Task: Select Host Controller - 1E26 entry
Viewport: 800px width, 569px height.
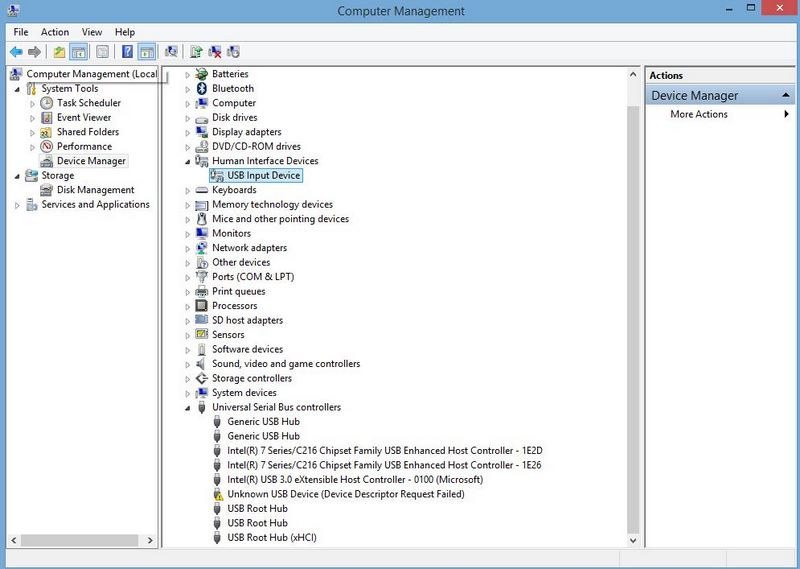Action: coord(384,465)
